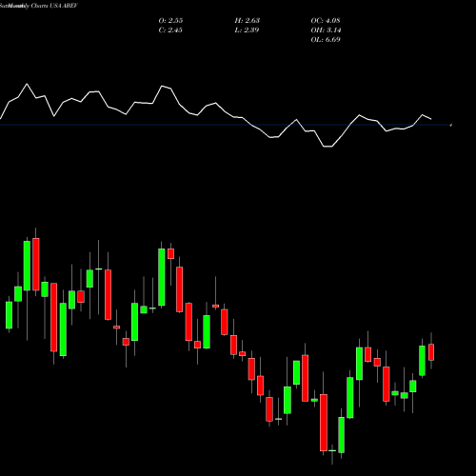
Task: Click the 'OH: 3.14' reading
Action: [326, 30]
